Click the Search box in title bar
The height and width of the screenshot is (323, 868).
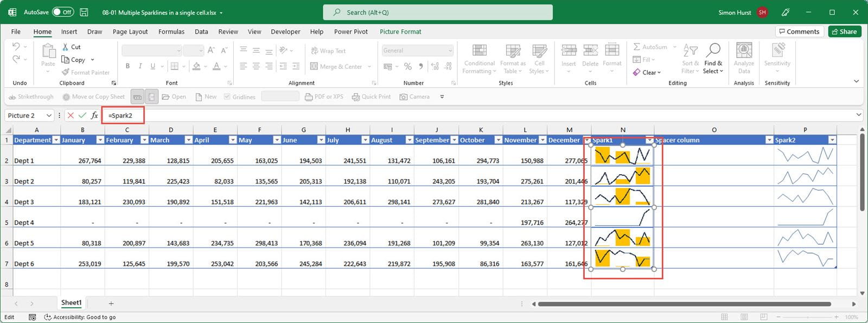tap(437, 12)
